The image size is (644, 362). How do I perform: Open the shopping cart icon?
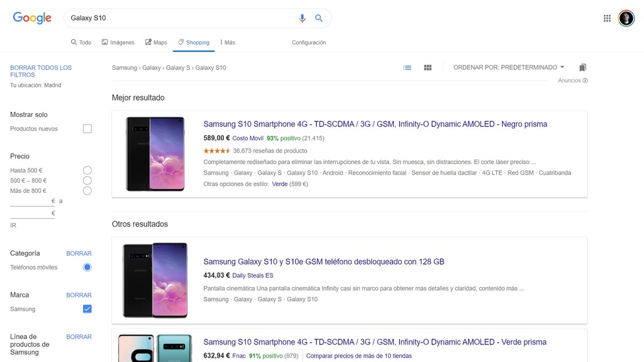point(582,67)
